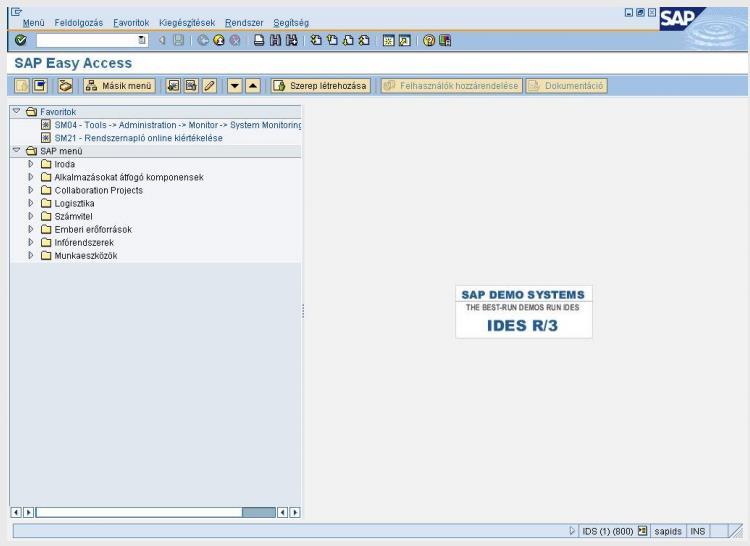This screenshot has height=546, width=750.
Task: Expand the Logisztika folder
Action: [31, 203]
